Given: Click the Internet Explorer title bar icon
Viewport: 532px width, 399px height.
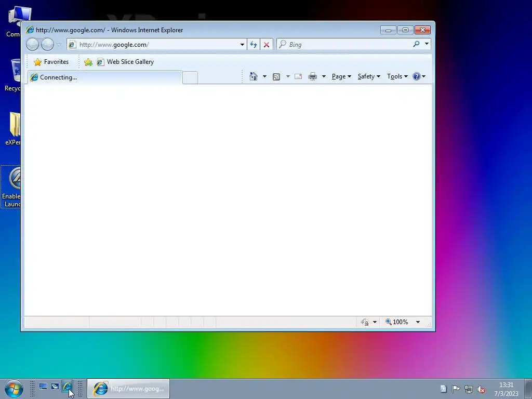Looking at the screenshot, I should click(x=30, y=30).
